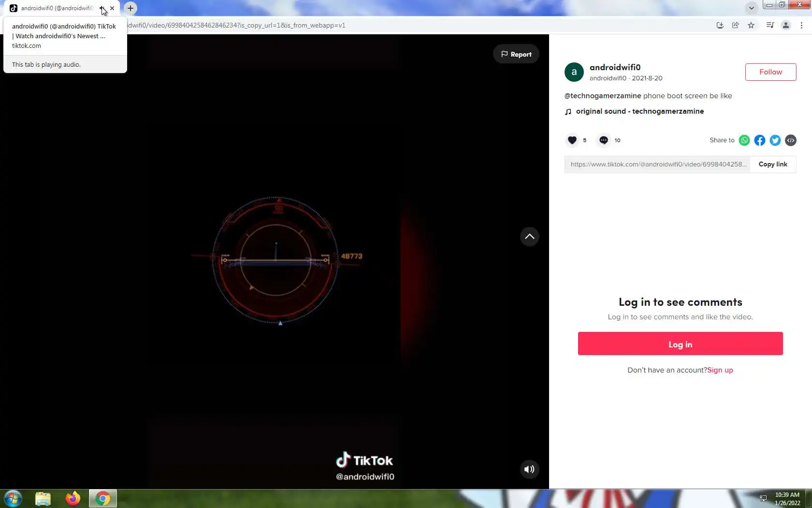This screenshot has width=812, height=508.
Task: Like the video with heart icon
Action: tap(572, 140)
